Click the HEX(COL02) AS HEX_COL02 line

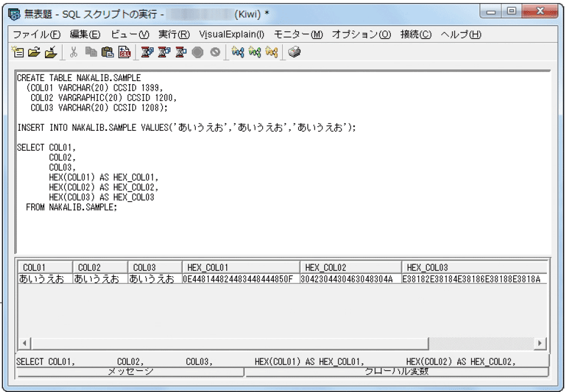pyautogui.click(x=104, y=187)
